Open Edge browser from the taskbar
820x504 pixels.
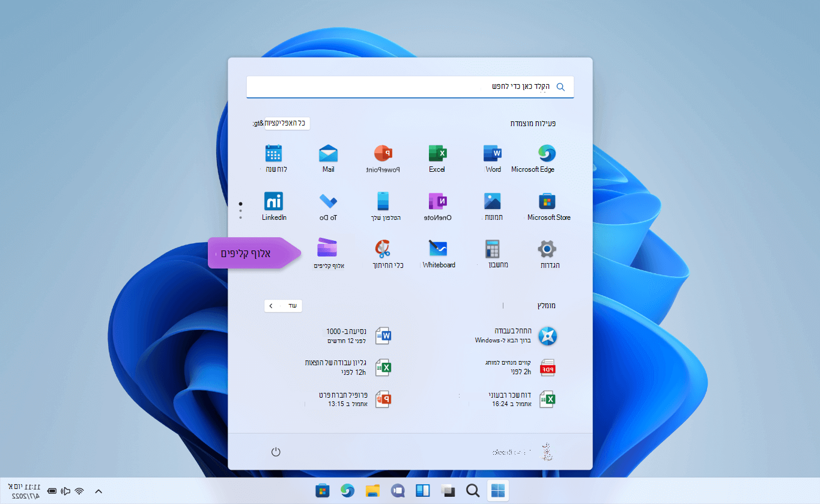click(347, 491)
